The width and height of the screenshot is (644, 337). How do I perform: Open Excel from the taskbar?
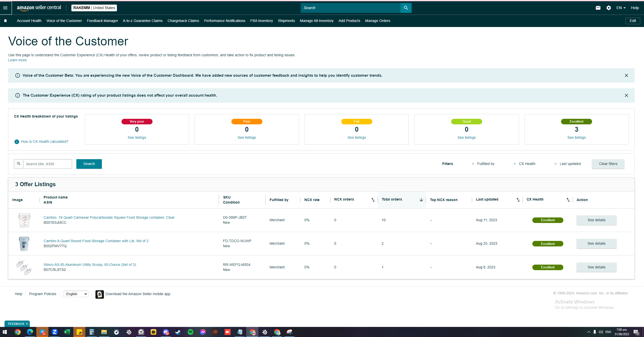pos(67,332)
